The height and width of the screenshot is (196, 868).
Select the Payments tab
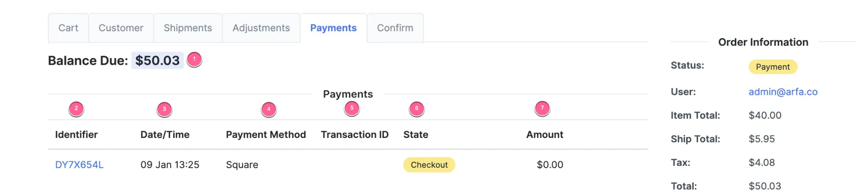pos(334,28)
